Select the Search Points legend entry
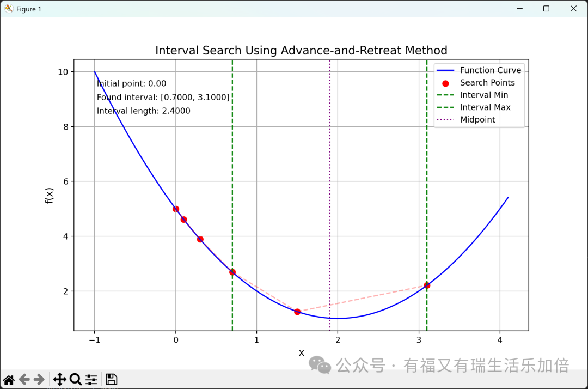This screenshot has width=588, height=389. coord(487,83)
